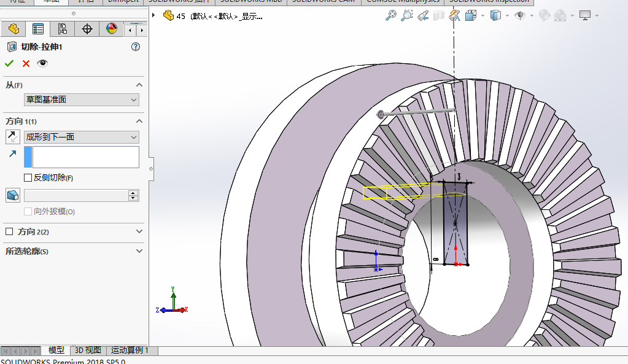
Task: Click the part icon beside 45
Action: (x=168, y=15)
